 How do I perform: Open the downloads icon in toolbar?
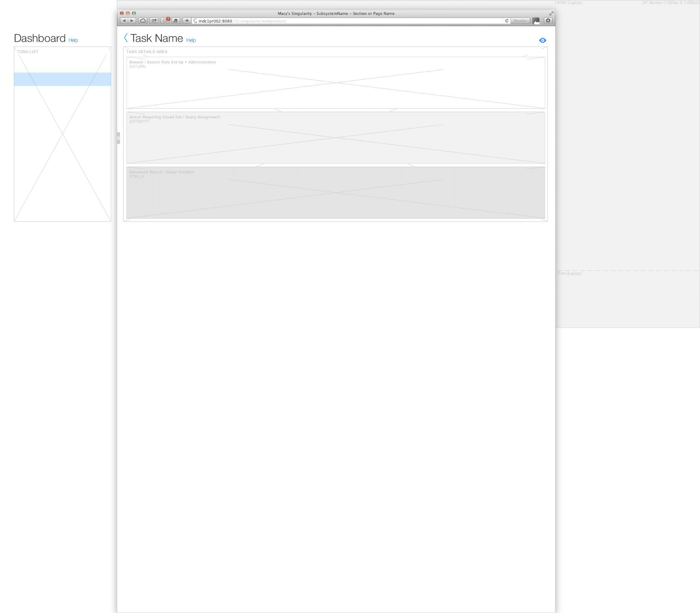548,21
